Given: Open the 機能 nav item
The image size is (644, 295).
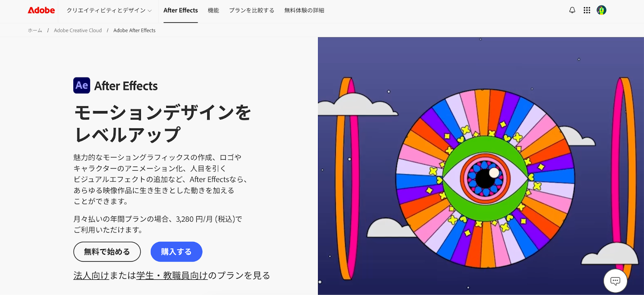Looking at the screenshot, I should (213, 10).
